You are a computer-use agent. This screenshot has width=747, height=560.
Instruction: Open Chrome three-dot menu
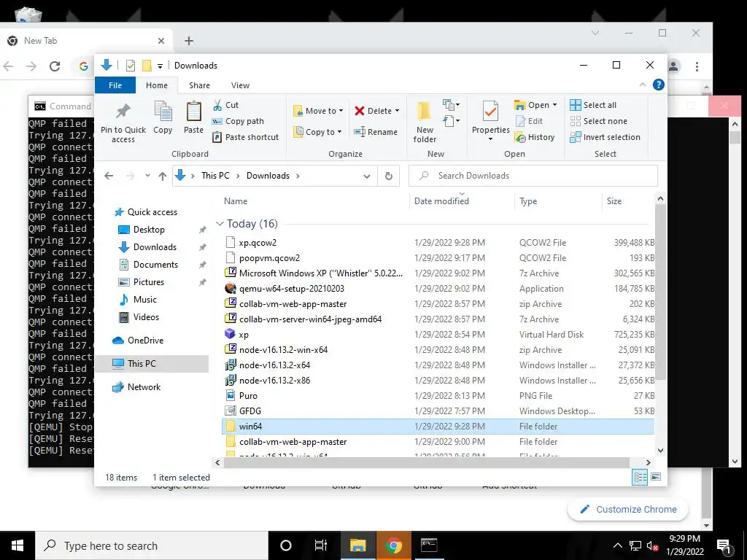pos(697,66)
